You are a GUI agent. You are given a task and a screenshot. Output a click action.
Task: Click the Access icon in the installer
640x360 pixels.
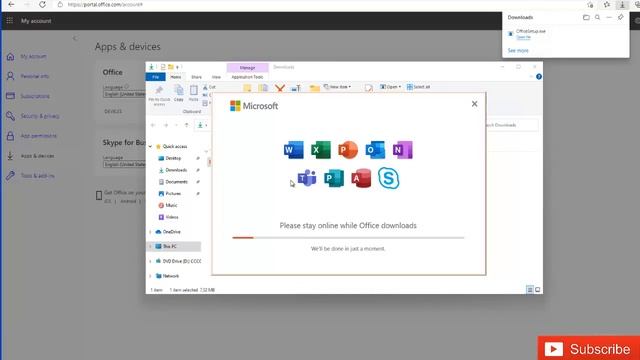pos(361,178)
